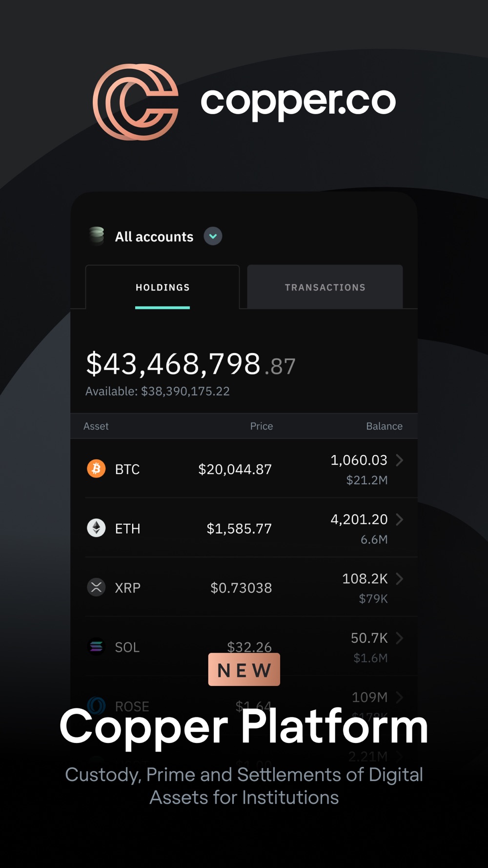The height and width of the screenshot is (868, 488).
Task: Click the stacked coins accounts icon
Action: (97, 235)
